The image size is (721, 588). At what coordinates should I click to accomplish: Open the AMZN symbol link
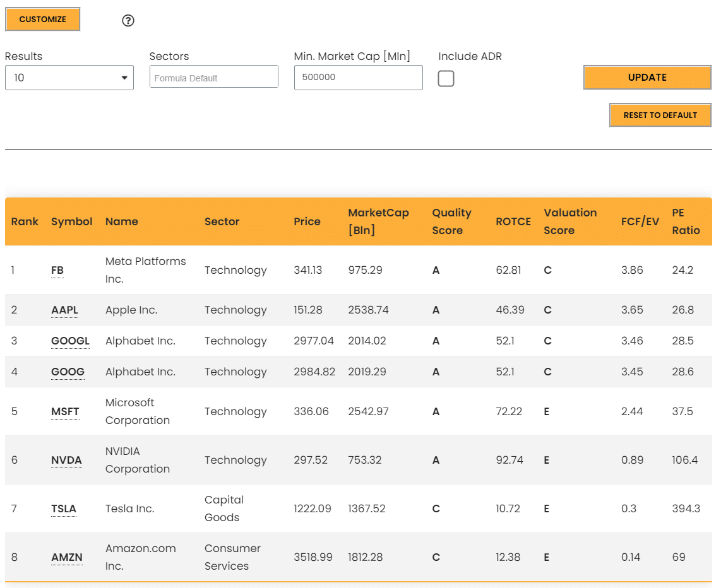(67, 558)
